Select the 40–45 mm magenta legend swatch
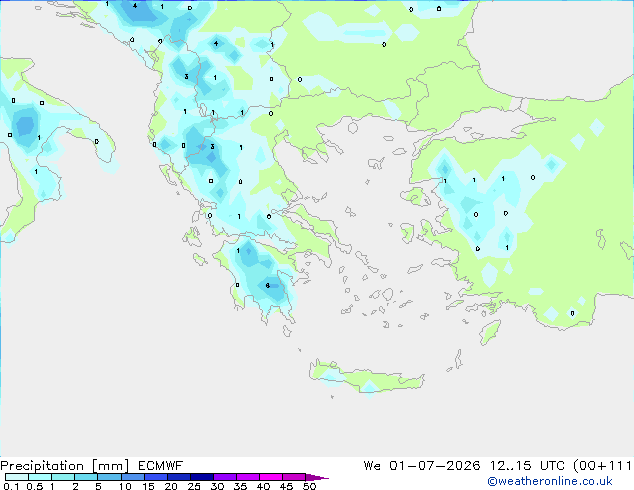 point(271,477)
